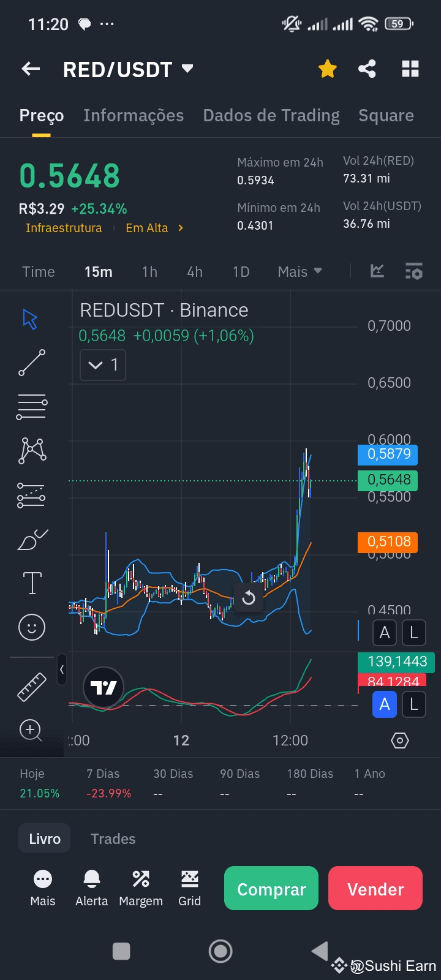Open the emoji smiley tool
The width and height of the screenshot is (441, 980).
(x=32, y=627)
